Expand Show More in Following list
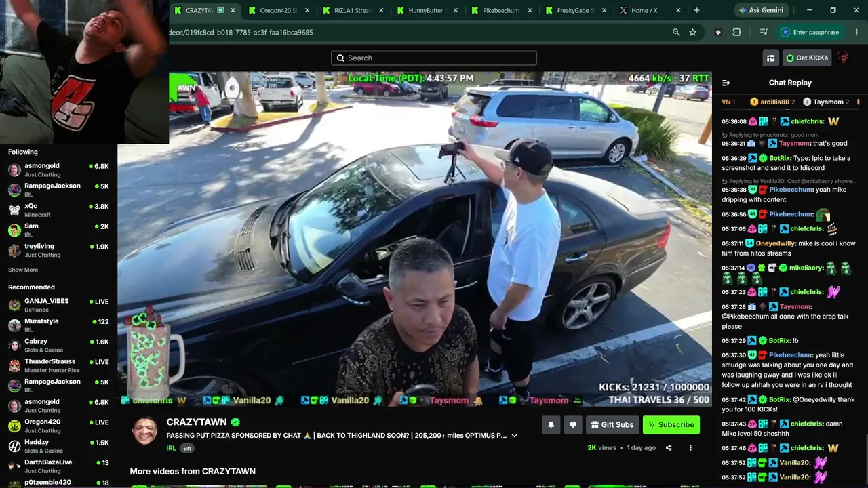This screenshot has height=488, width=868. click(23, 270)
